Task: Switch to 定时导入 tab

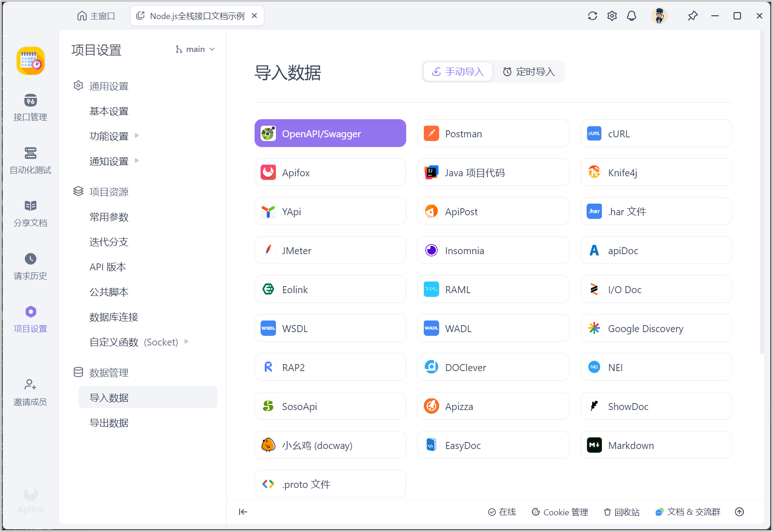Action: (529, 71)
